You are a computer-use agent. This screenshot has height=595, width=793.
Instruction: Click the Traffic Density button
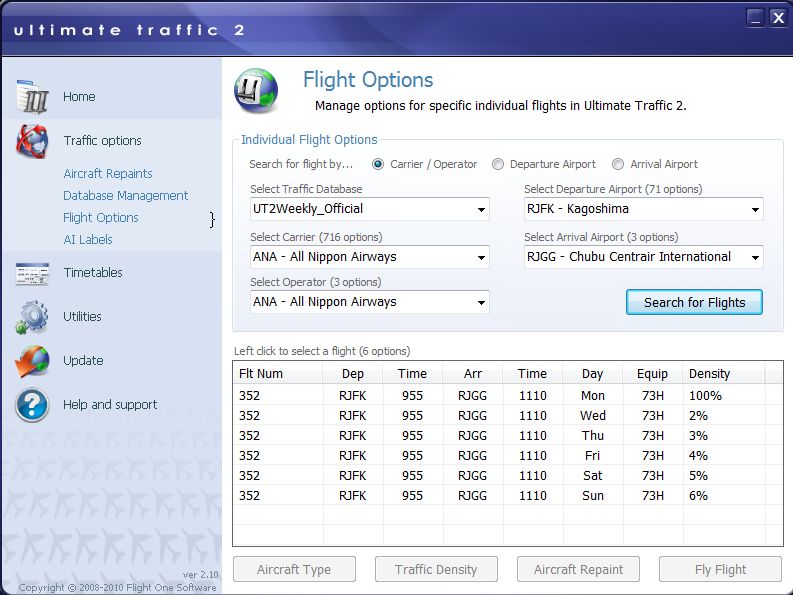click(436, 569)
